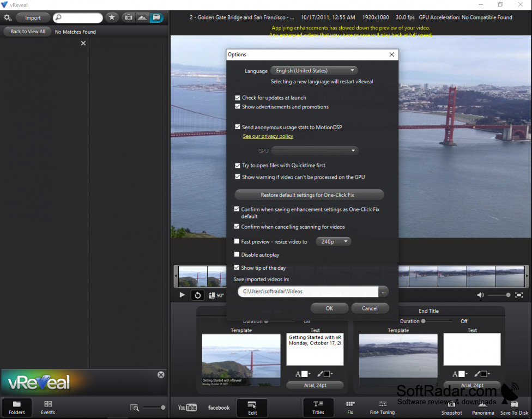Open Start Title text color dropdown
The width and height of the screenshot is (532, 419).
(x=303, y=374)
